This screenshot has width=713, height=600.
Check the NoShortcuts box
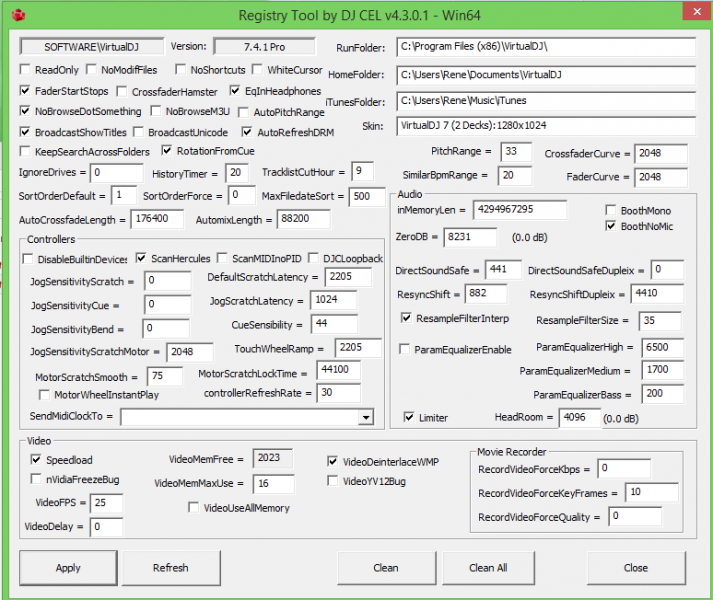pos(181,70)
